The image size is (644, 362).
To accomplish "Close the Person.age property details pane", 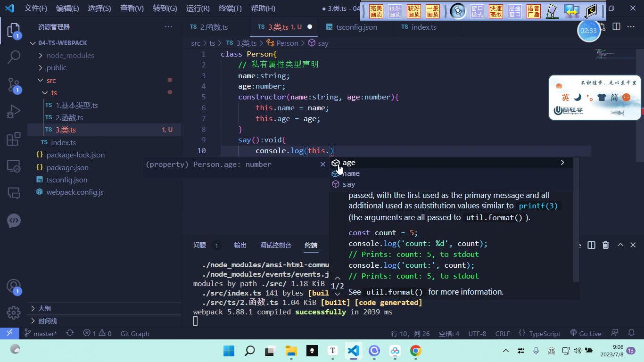I will pyautogui.click(x=322, y=164).
